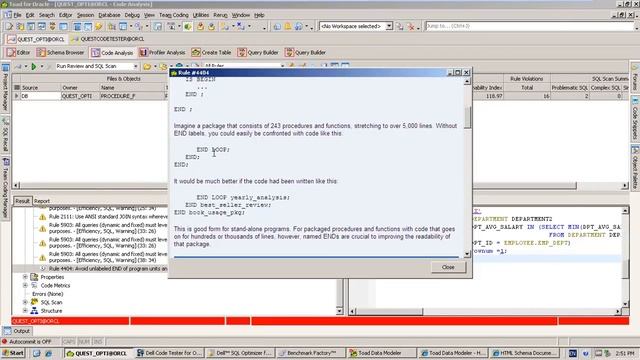Switch to the Editor window tab
The width and height of the screenshot is (640, 360).
coord(19,53)
